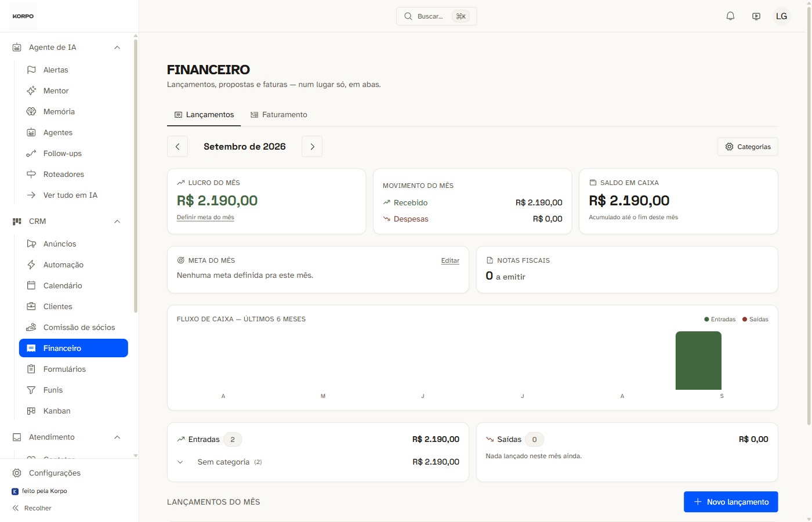Image resolution: width=812 pixels, height=522 pixels.
Task: Click the 0 a emitir text
Action: click(x=506, y=276)
